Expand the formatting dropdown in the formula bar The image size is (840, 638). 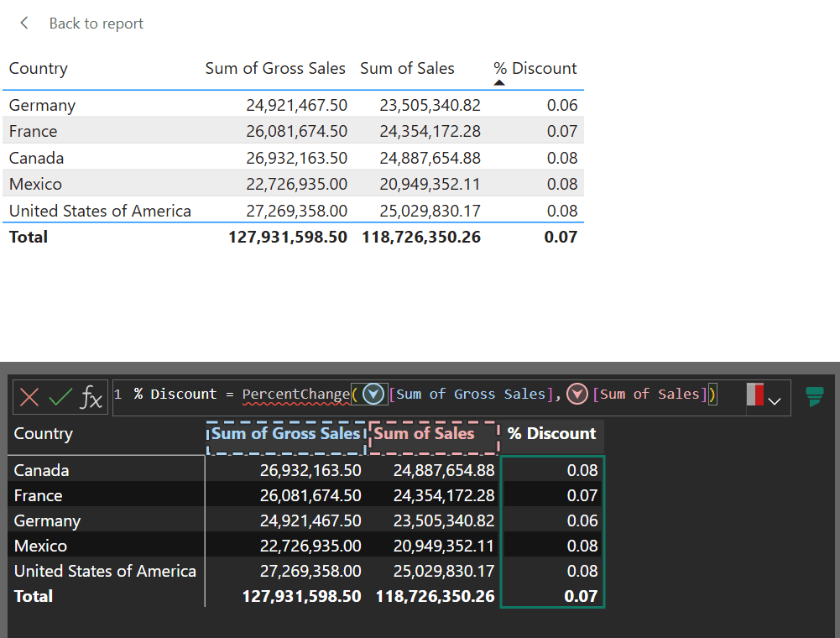(x=775, y=401)
